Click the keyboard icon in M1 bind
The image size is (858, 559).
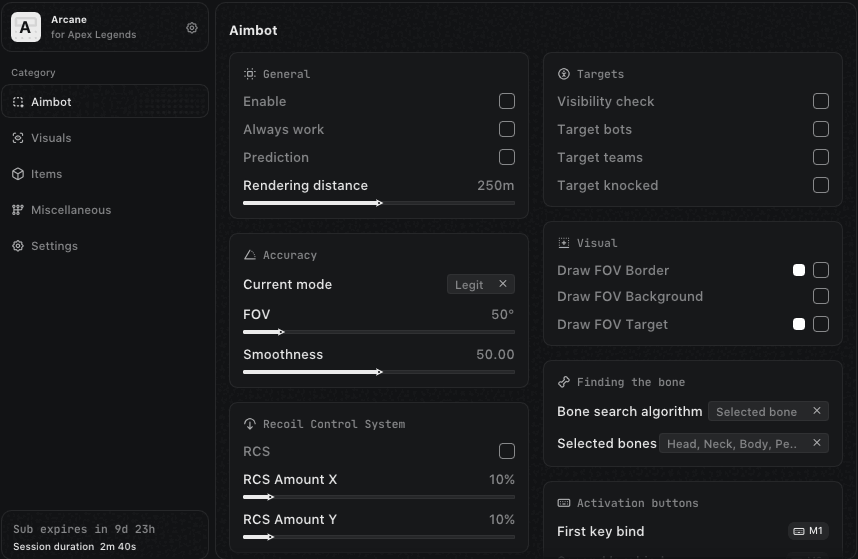799,531
